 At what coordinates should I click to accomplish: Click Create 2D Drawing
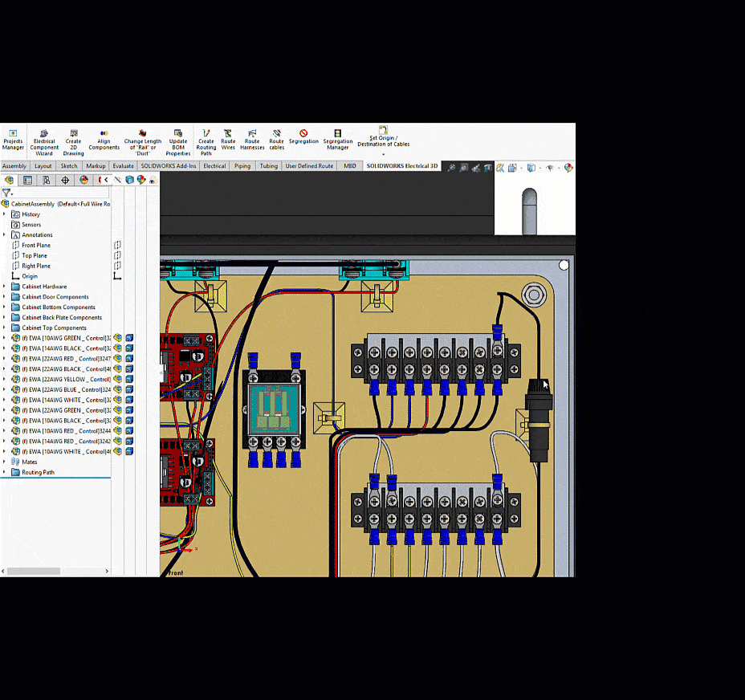pos(73,142)
